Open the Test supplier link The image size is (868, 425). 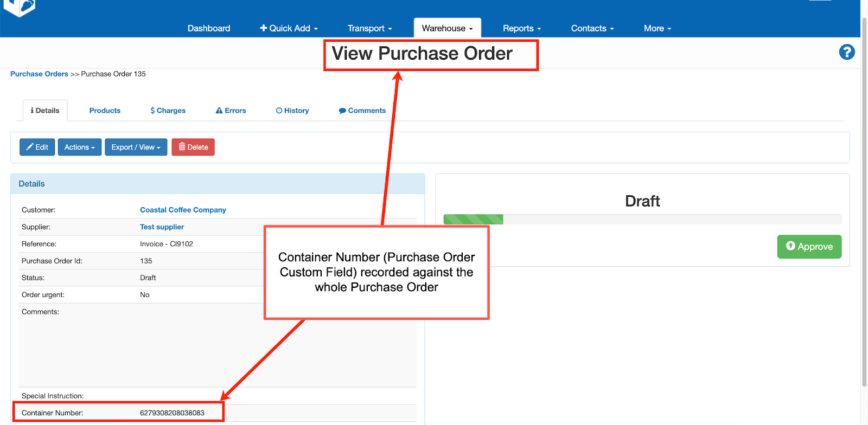point(162,227)
